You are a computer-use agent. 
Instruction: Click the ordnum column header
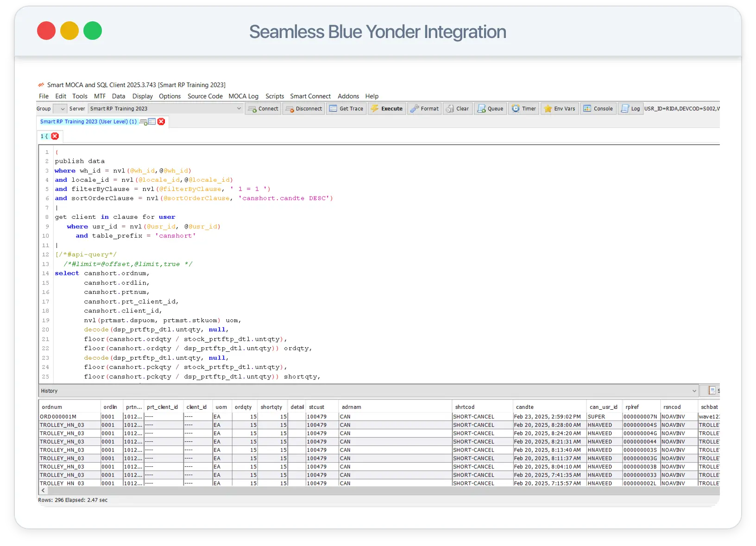click(x=69, y=407)
